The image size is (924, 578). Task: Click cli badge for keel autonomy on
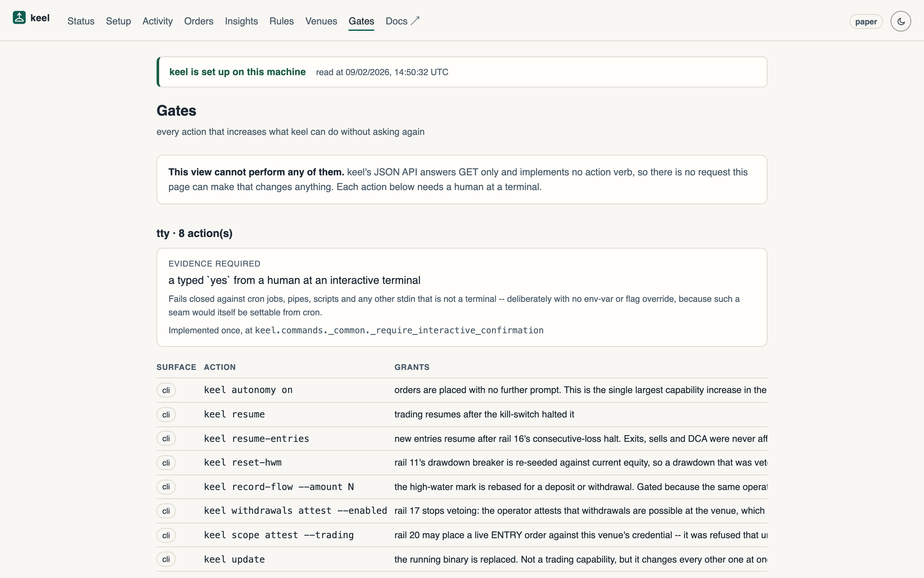click(166, 390)
